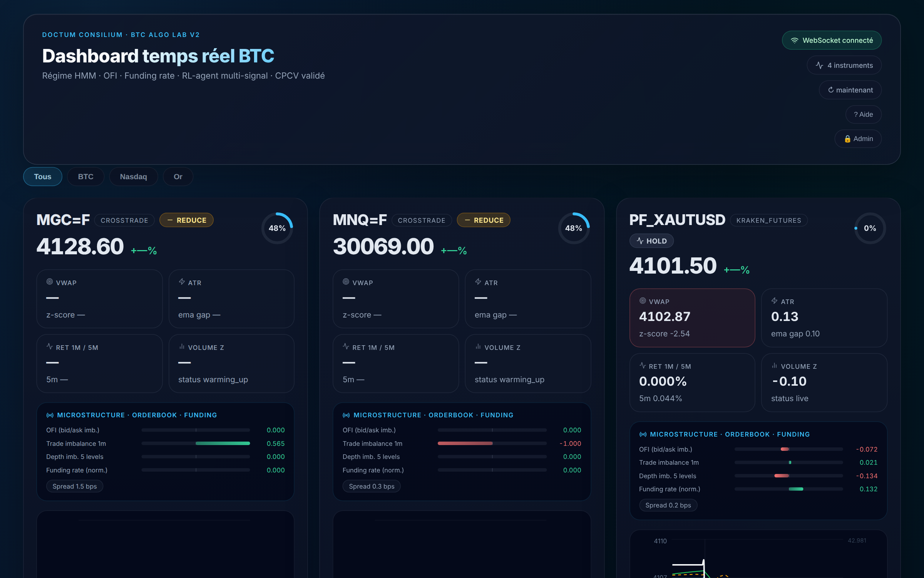924x578 pixels.
Task: Click the WebSocket connecté status pill
Action: pos(832,40)
